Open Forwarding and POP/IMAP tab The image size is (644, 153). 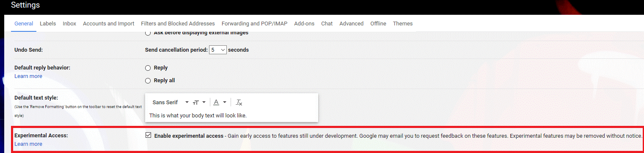point(254,24)
